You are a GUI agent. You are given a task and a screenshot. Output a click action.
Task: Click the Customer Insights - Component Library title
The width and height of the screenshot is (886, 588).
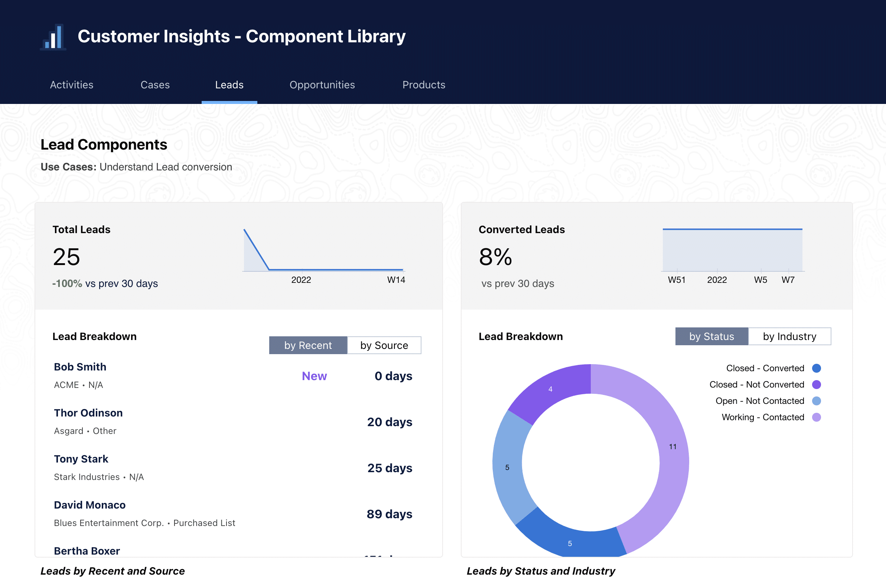coord(242,36)
